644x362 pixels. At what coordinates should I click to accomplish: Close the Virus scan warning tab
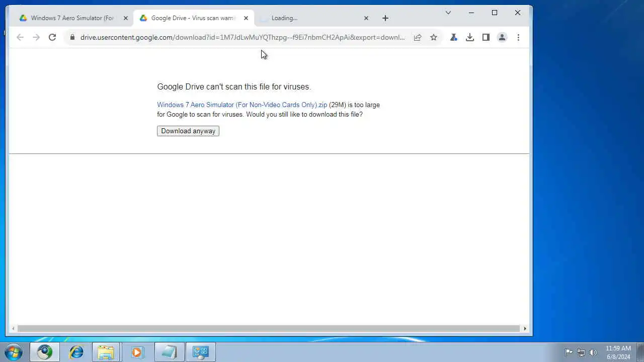click(246, 18)
